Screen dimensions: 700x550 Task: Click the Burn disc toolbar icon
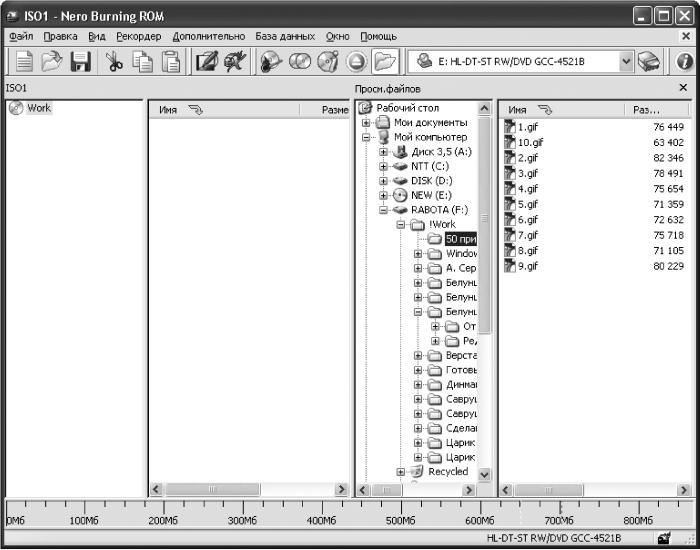coord(271,62)
